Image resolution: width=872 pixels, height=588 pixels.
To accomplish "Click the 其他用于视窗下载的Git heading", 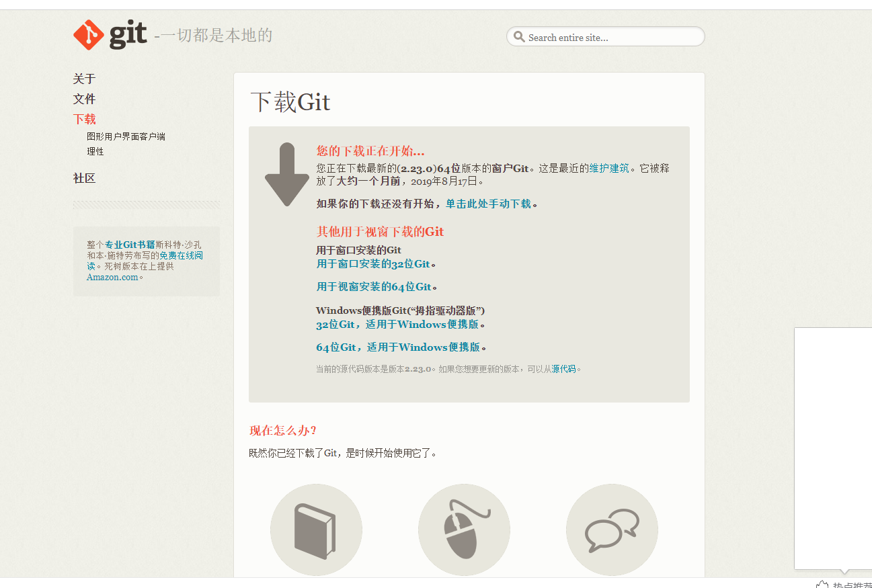I will pos(381,232).
